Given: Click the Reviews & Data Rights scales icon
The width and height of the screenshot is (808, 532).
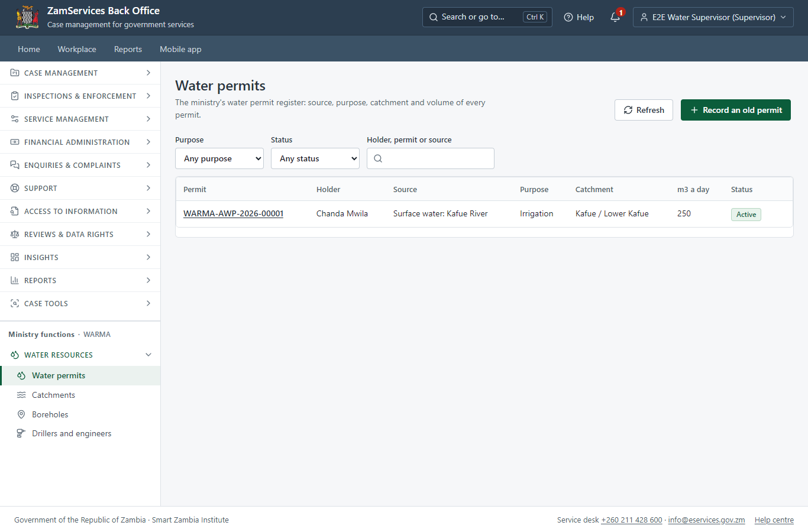Looking at the screenshot, I should pos(15,234).
